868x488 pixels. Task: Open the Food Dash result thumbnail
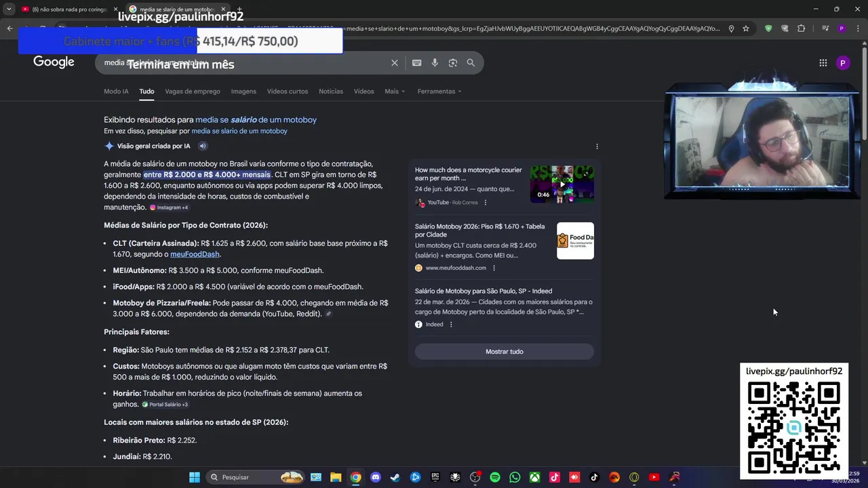click(575, 241)
